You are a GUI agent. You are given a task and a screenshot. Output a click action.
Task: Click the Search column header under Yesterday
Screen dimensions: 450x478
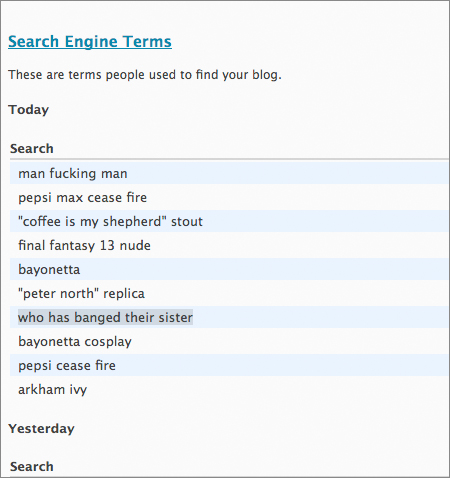tap(32, 467)
